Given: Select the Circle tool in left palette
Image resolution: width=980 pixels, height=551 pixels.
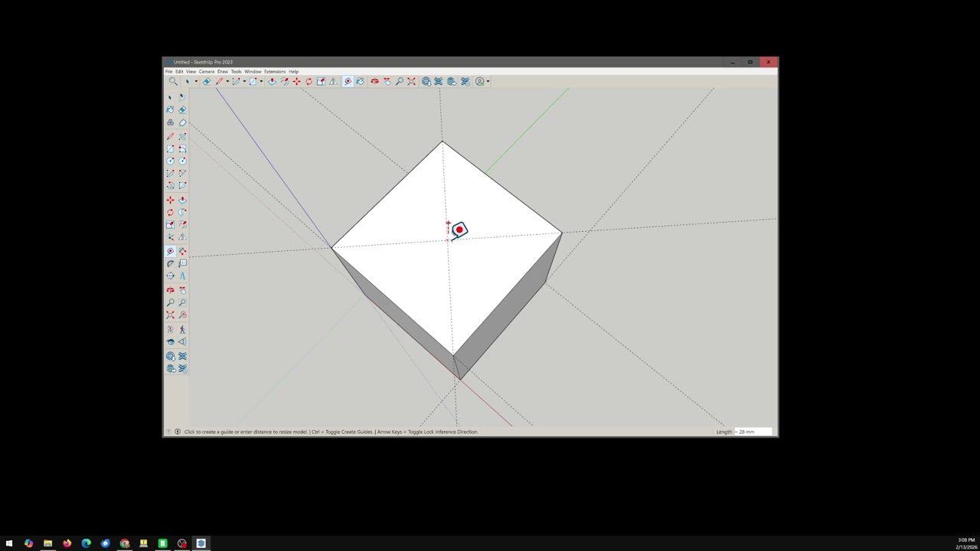Looking at the screenshot, I should [x=170, y=161].
